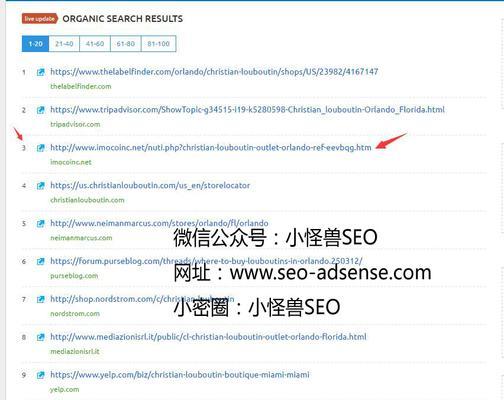Switch to the 61-80 results tab

tap(126, 44)
